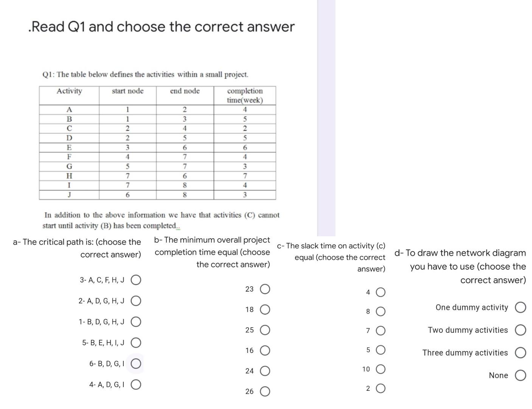Image resolution: width=532 pixels, height=409 pixels.
Task: Select critical path option "4- A, D, G, I"
Action: click(135, 385)
